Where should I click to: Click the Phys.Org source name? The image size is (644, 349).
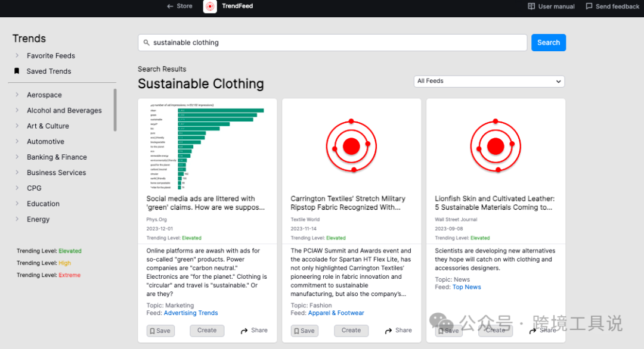(x=156, y=220)
